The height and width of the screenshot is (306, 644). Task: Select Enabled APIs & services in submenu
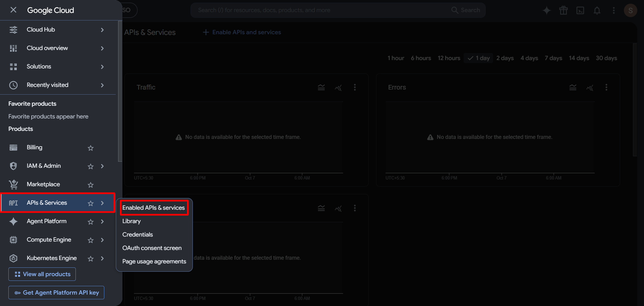point(154,208)
